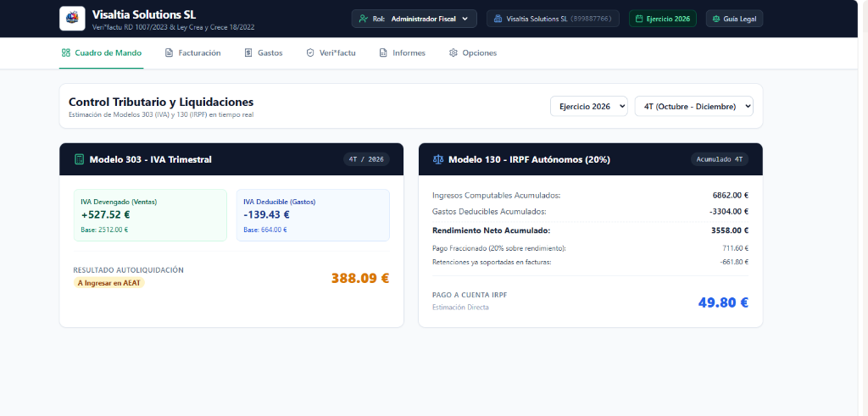Click the Modelo 303 - IVA Trimestral title
The image size is (868, 416).
pyautogui.click(x=151, y=159)
